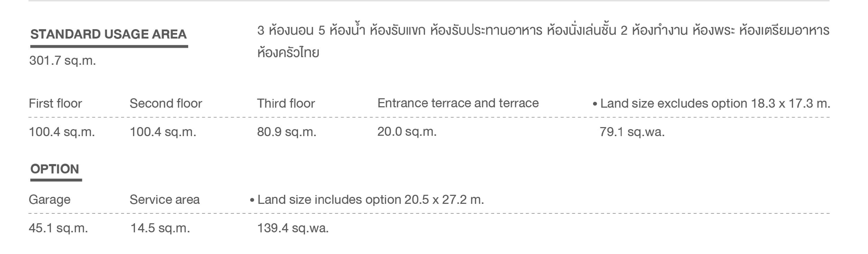Select the 301.7 sq.m. total area text

62,61
